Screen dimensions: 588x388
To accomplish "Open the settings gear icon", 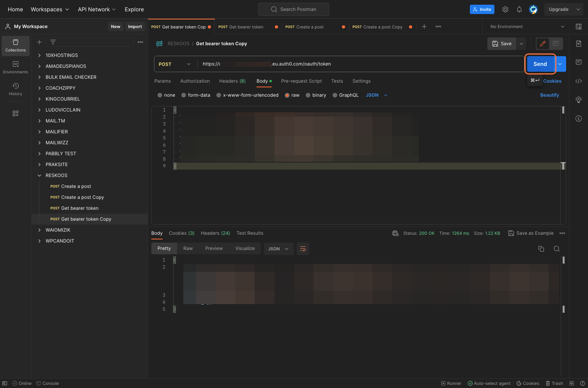I will pyautogui.click(x=505, y=9).
